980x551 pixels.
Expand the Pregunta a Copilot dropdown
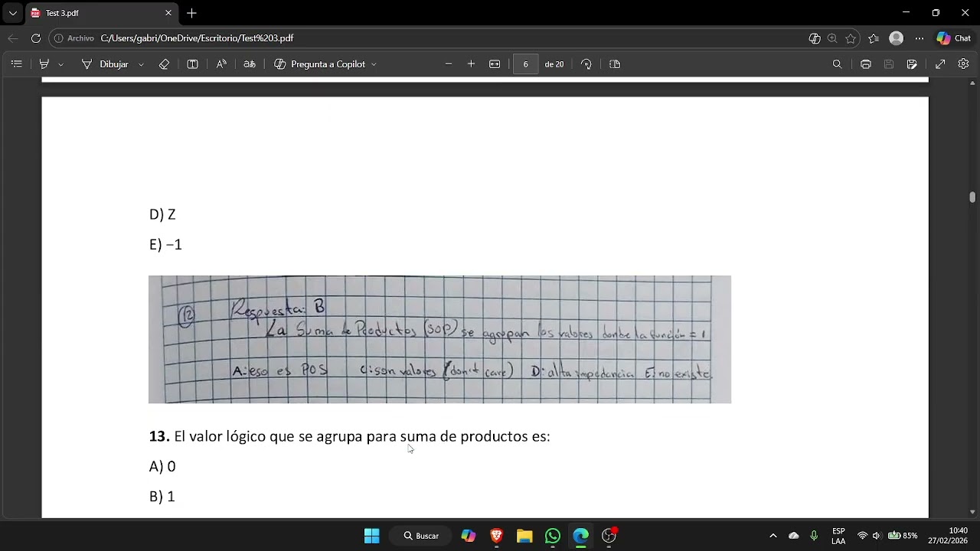374,64
